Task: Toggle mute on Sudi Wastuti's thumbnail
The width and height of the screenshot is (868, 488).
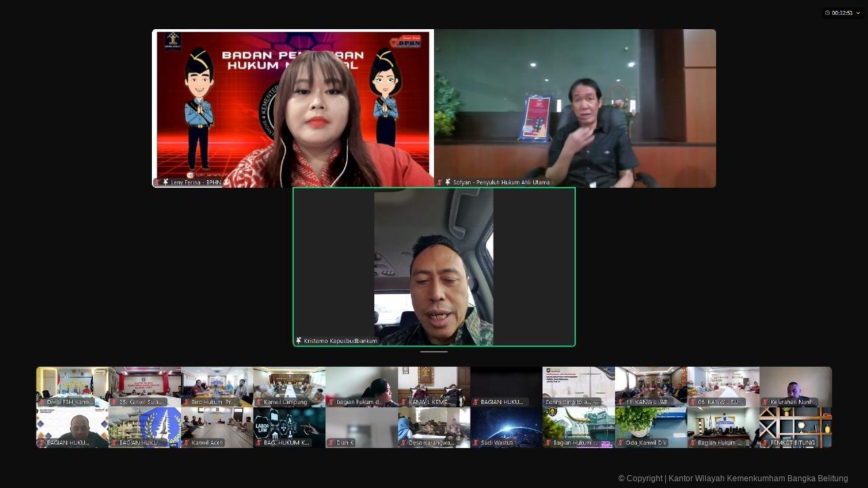Action: 475,442
